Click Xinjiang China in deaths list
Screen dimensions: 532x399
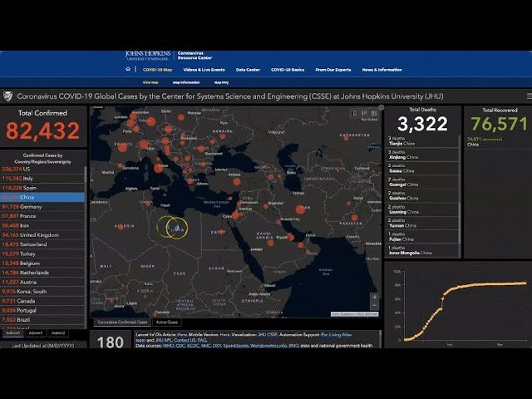422,155
